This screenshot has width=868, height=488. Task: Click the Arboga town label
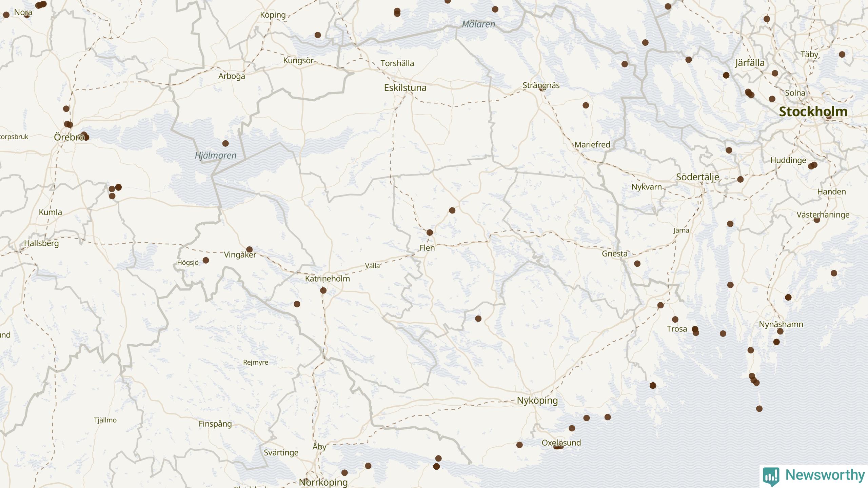[x=232, y=76]
